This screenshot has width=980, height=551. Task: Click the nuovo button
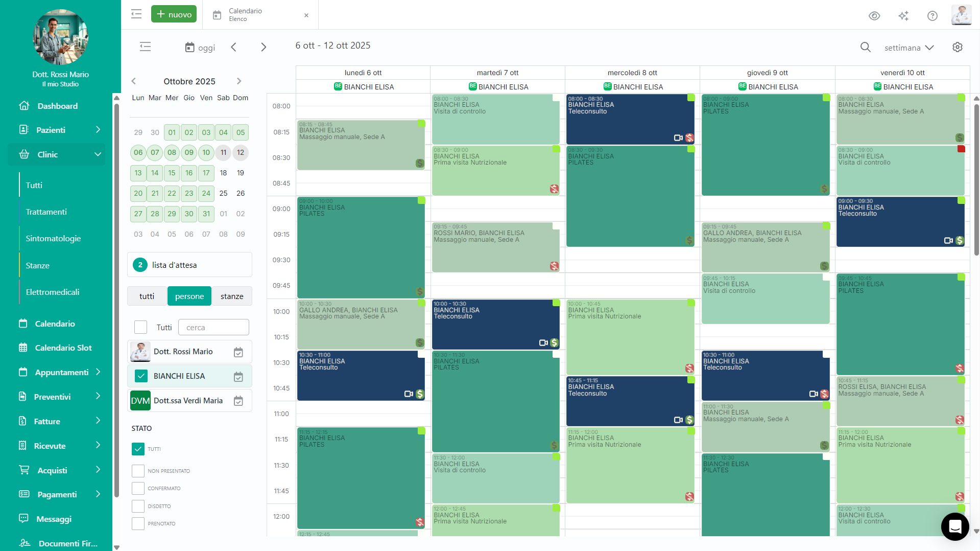coord(174,14)
